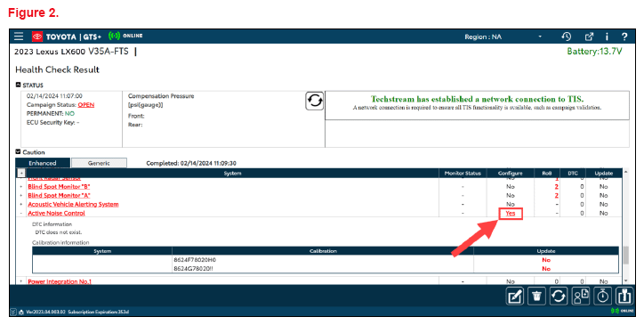Viewport: 644px width, 325px height.
Task: Click the ECU Security Key field
Action: pos(53,123)
